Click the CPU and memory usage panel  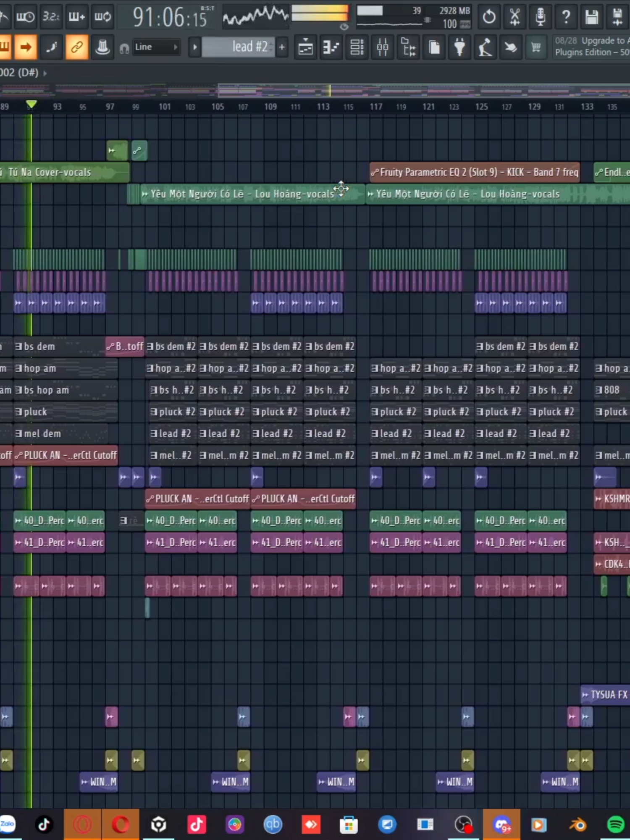[x=414, y=17]
